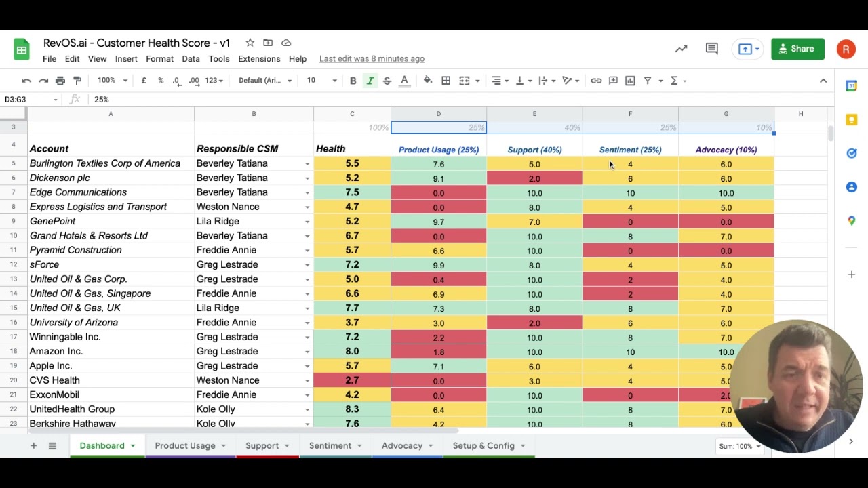Format as percent

[x=161, y=81]
